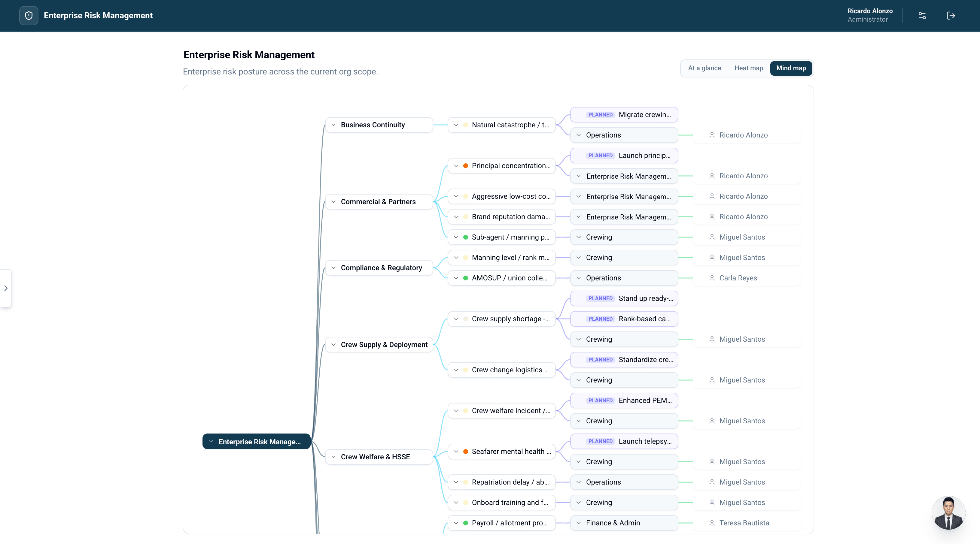Click the green dot on Sub-agent / manning

tap(465, 237)
